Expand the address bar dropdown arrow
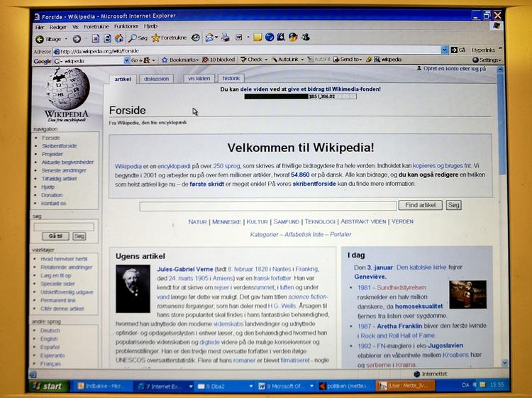This screenshot has width=532, height=398. (x=445, y=50)
